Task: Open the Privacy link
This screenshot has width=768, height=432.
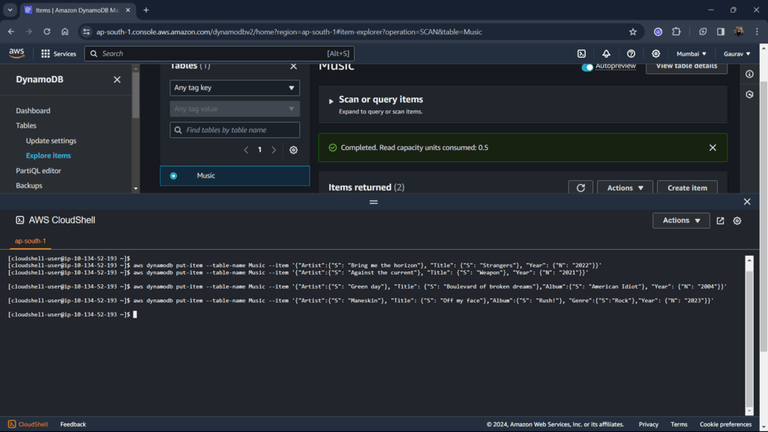Action: [648, 424]
